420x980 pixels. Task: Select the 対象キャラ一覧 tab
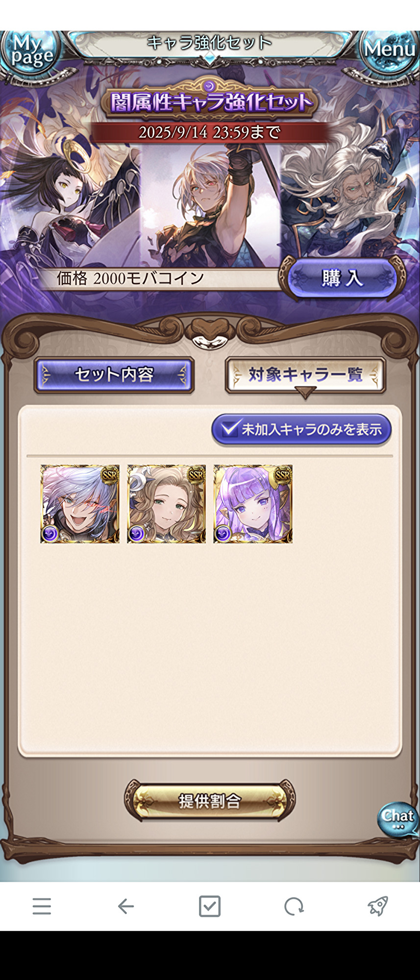[305, 375]
